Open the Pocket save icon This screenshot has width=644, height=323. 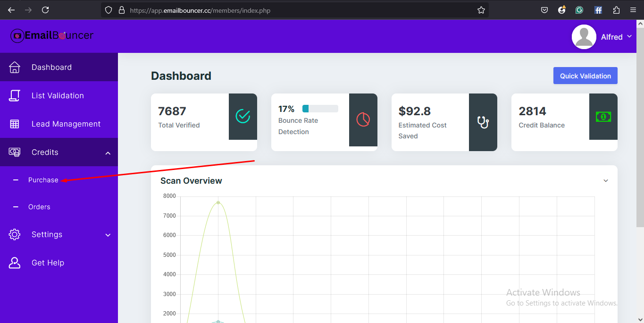[544, 10]
